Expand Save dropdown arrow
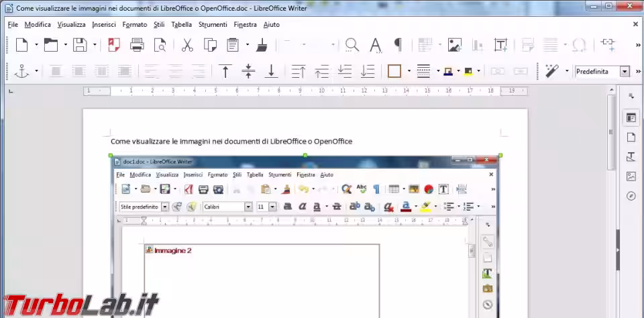The image size is (644, 318). tap(95, 44)
